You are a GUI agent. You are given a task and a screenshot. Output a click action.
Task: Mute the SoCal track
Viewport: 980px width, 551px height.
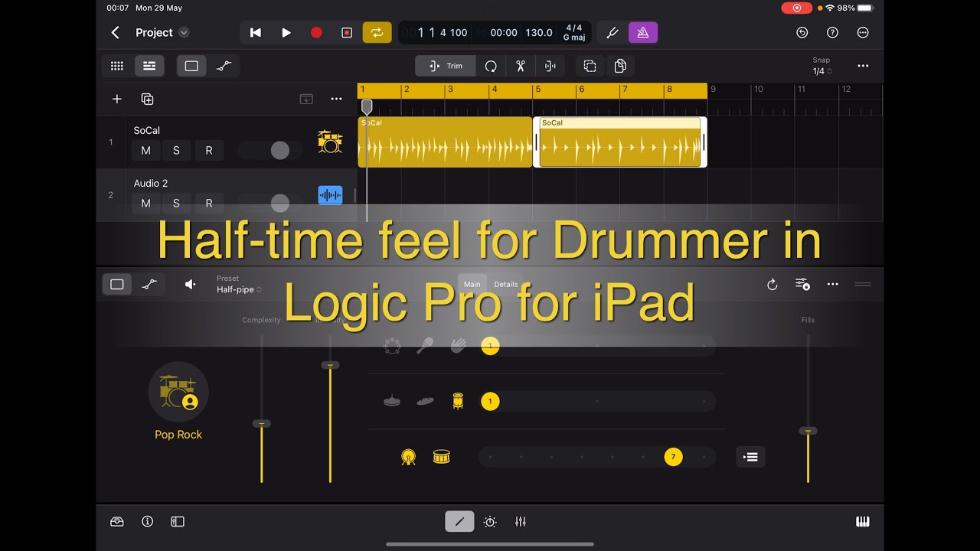[x=146, y=151]
